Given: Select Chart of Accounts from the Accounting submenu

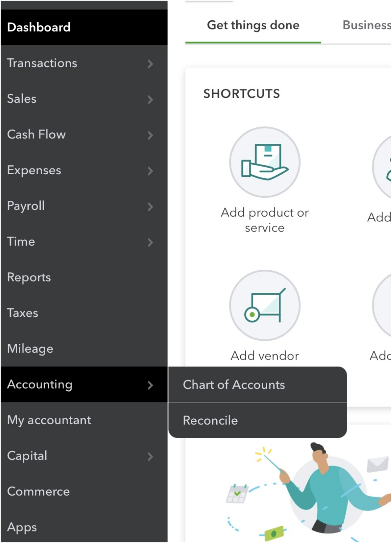Looking at the screenshot, I should 234,384.
